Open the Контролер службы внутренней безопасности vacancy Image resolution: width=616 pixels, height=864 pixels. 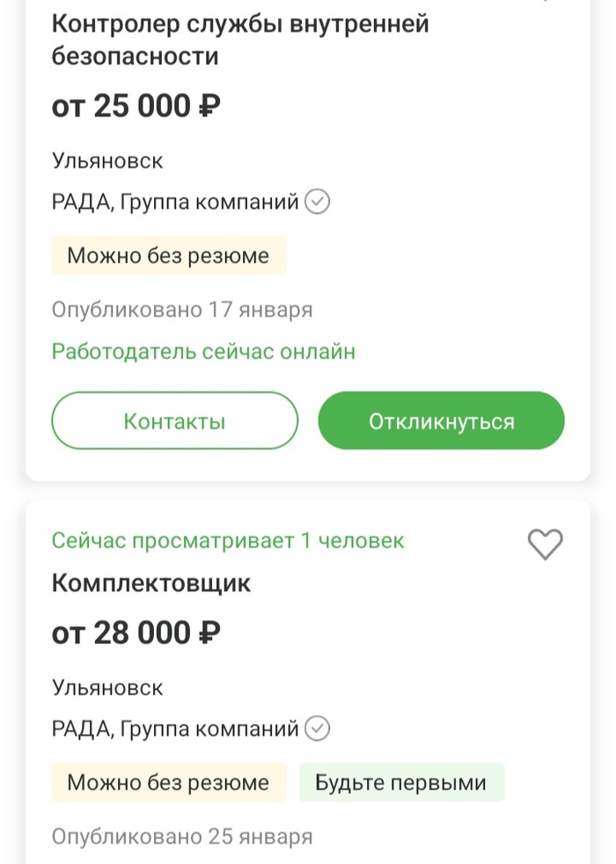(240, 40)
